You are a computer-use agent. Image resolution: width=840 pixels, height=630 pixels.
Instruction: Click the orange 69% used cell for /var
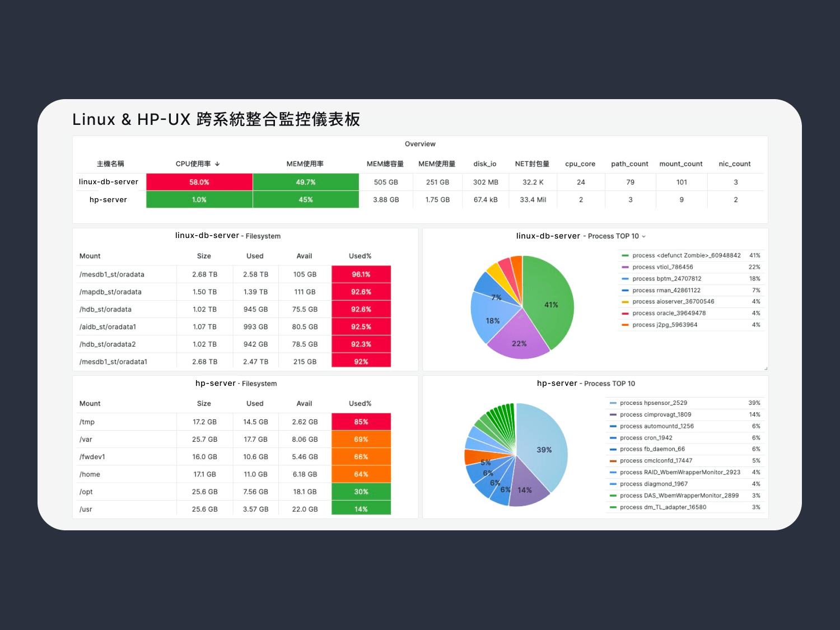click(x=361, y=440)
